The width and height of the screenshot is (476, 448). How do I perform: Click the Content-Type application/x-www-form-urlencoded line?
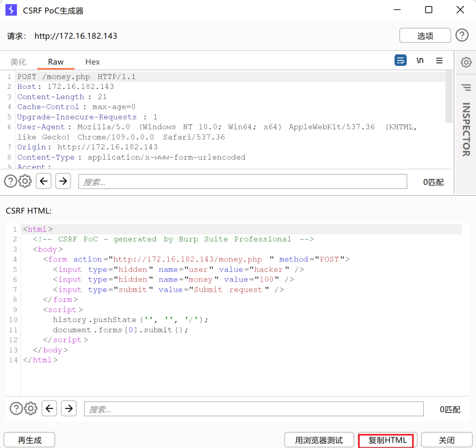tap(131, 157)
